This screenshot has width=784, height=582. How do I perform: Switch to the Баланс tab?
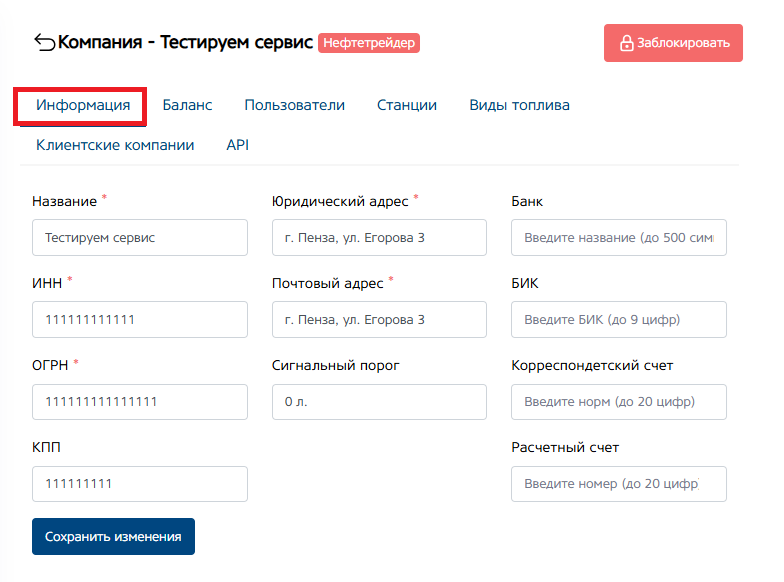coord(187,105)
